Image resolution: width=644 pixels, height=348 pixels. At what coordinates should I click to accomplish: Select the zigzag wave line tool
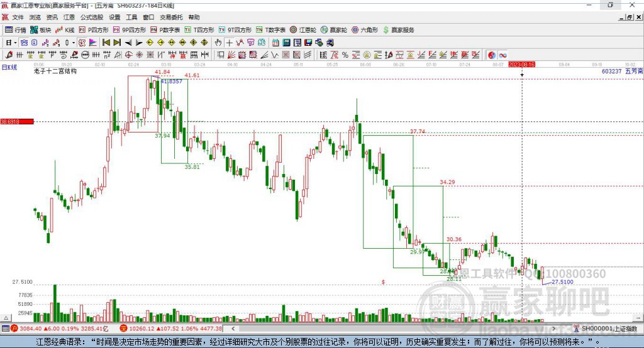pos(274,55)
